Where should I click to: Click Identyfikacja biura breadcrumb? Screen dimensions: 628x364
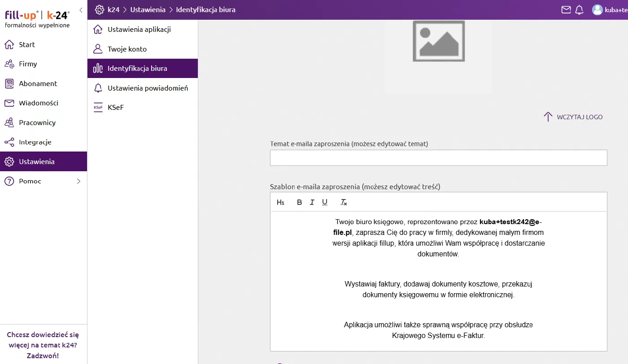point(205,9)
